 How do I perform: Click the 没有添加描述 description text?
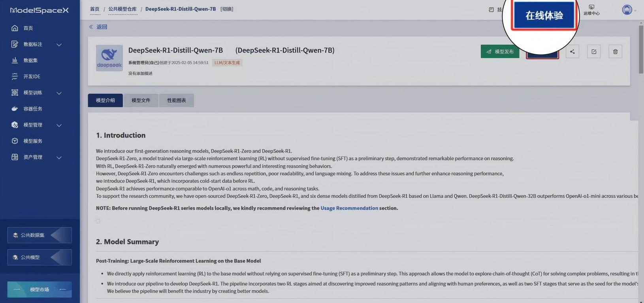(x=140, y=73)
